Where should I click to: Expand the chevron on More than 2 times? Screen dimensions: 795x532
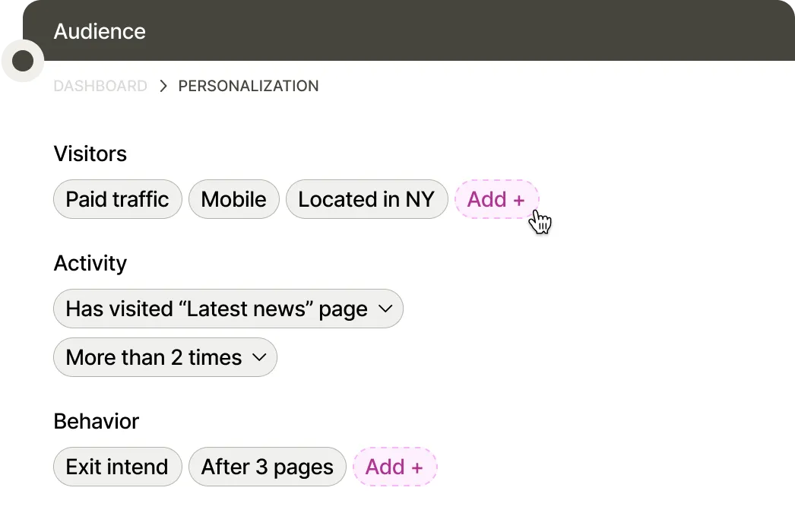pos(259,357)
